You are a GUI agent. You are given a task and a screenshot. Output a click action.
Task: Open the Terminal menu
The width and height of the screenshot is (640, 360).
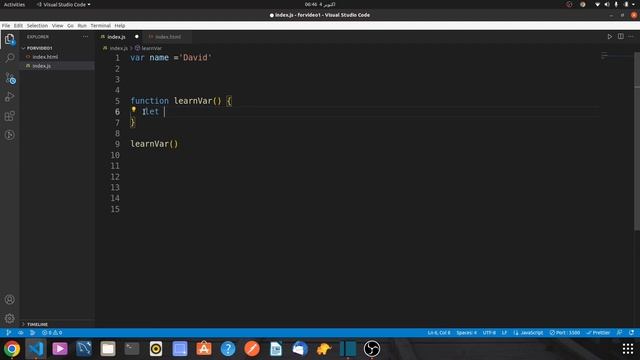(x=100, y=25)
